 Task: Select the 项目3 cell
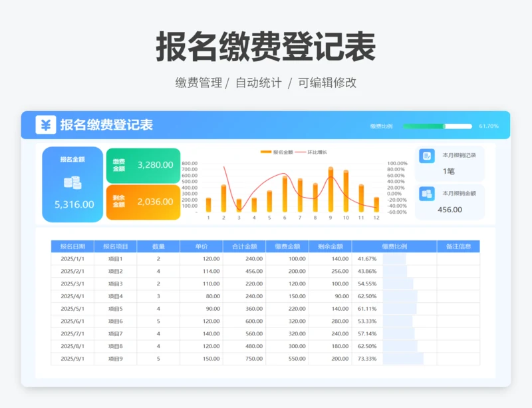(x=115, y=284)
